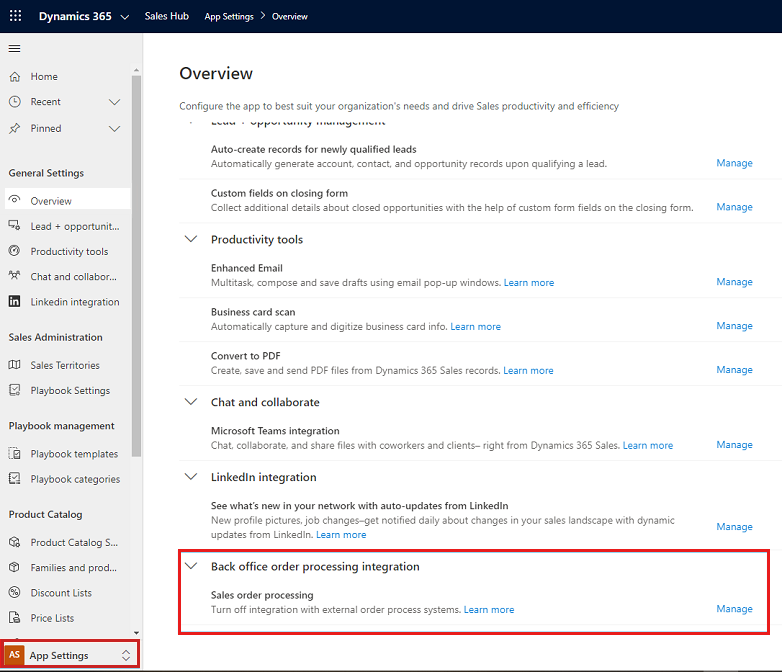Click the Overview breadcrumb in header

290,16
